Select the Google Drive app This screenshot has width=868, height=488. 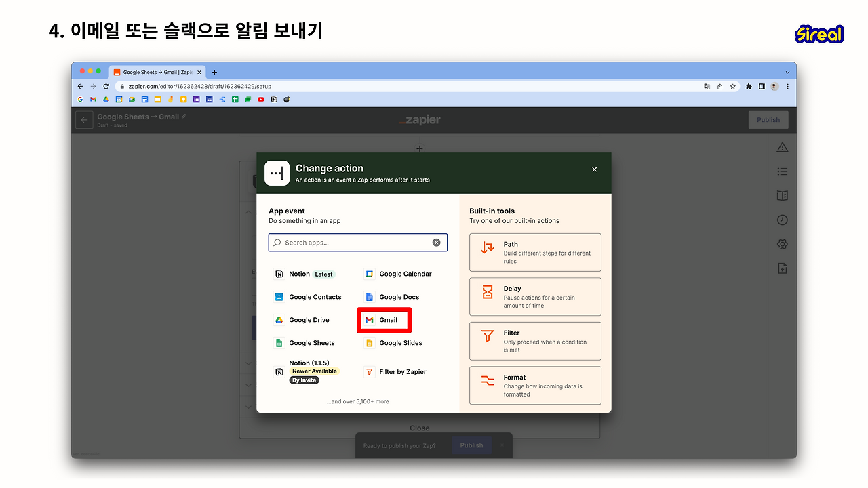click(x=302, y=320)
